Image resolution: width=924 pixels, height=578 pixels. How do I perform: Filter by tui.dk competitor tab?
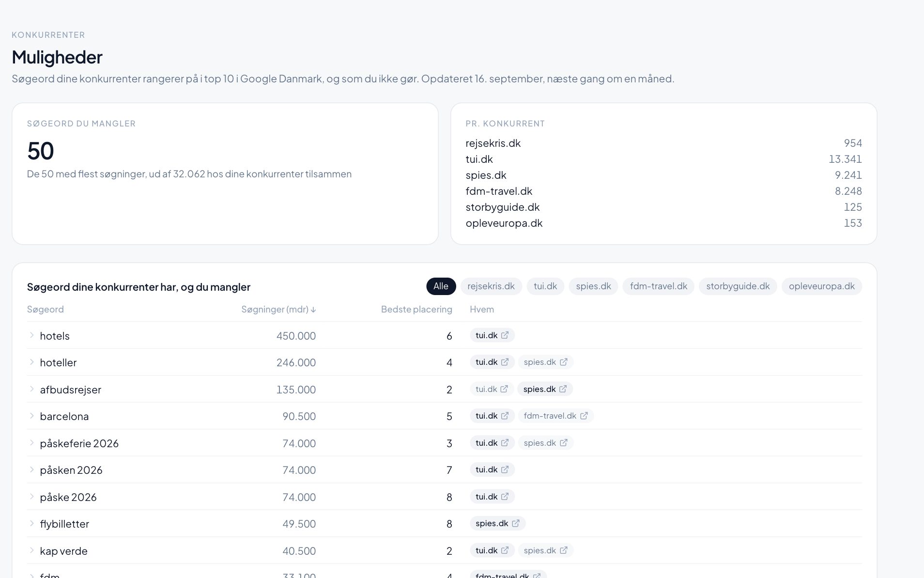545,286
